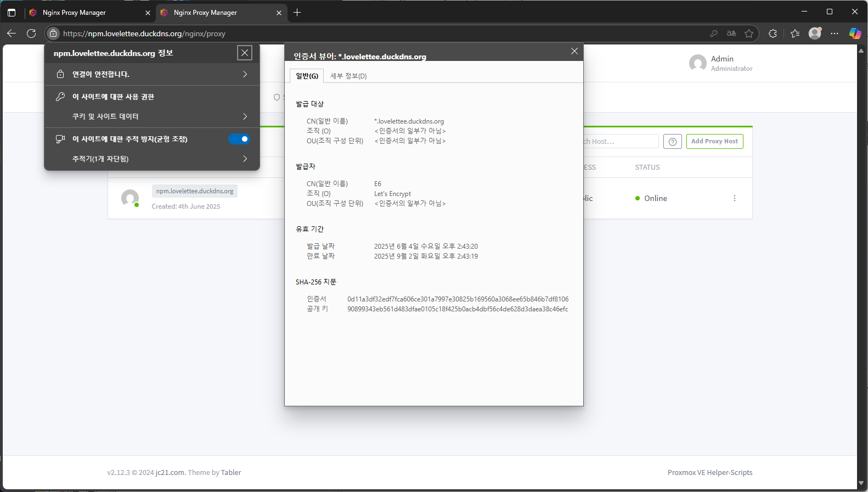Click the certificate SHA-256 fingerprint value
This screenshot has width=868, height=492.
[458, 299]
